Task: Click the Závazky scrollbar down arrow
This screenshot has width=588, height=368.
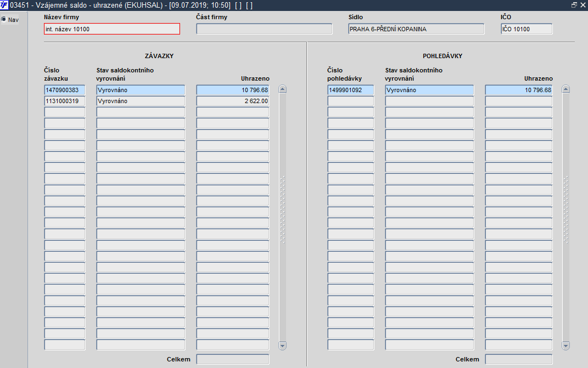Action: point(283,346)
